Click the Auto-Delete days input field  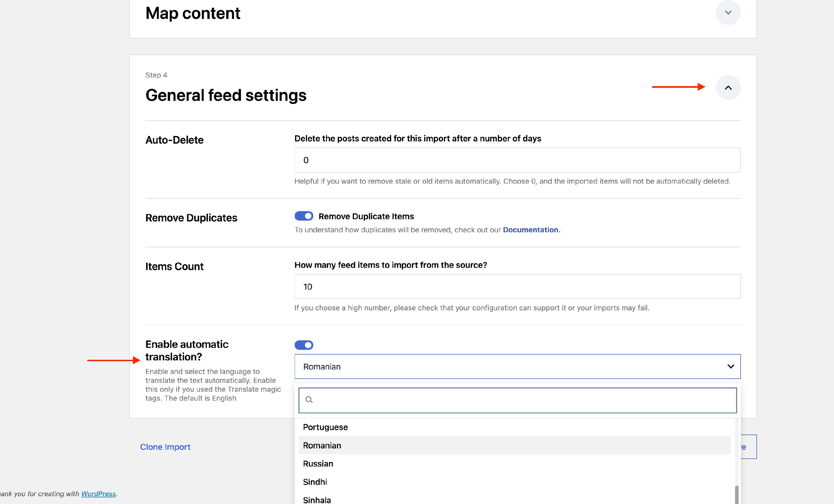517,160
